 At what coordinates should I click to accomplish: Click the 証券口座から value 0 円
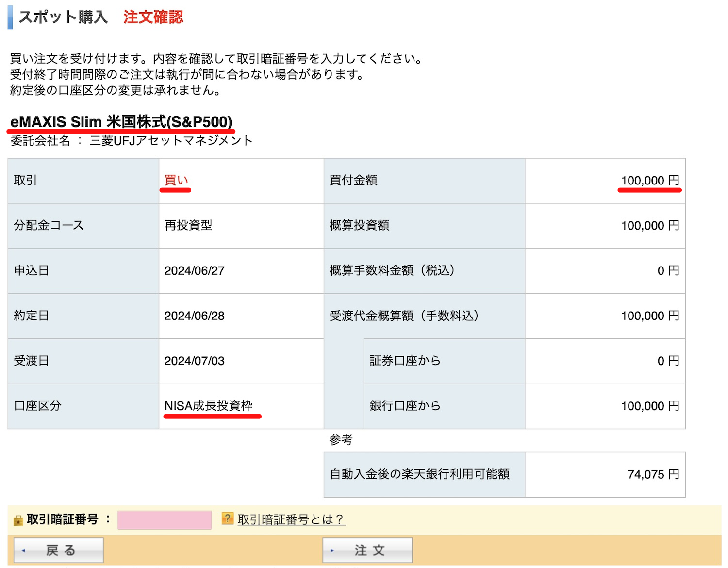pos(668,361)
